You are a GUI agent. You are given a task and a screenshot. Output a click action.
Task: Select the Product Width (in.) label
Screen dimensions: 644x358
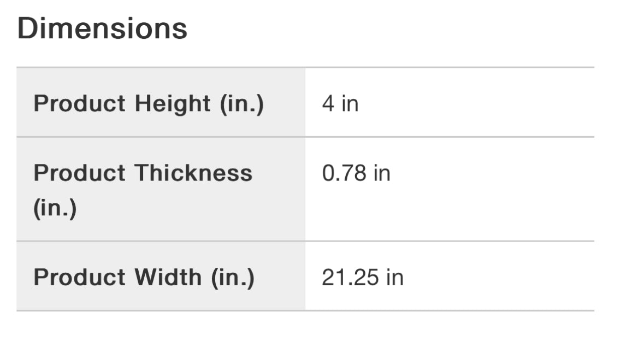pos(144,277)
